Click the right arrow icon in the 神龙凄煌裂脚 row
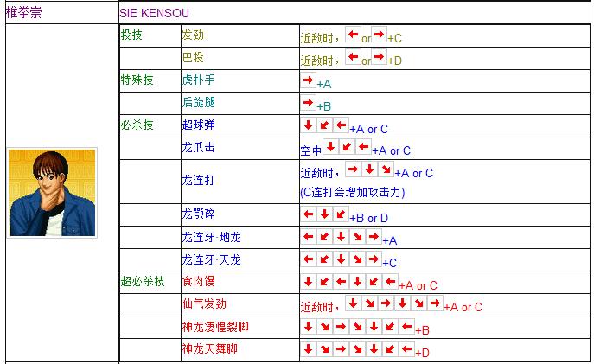Screen dimensions: 594x364 coord(341,326)
